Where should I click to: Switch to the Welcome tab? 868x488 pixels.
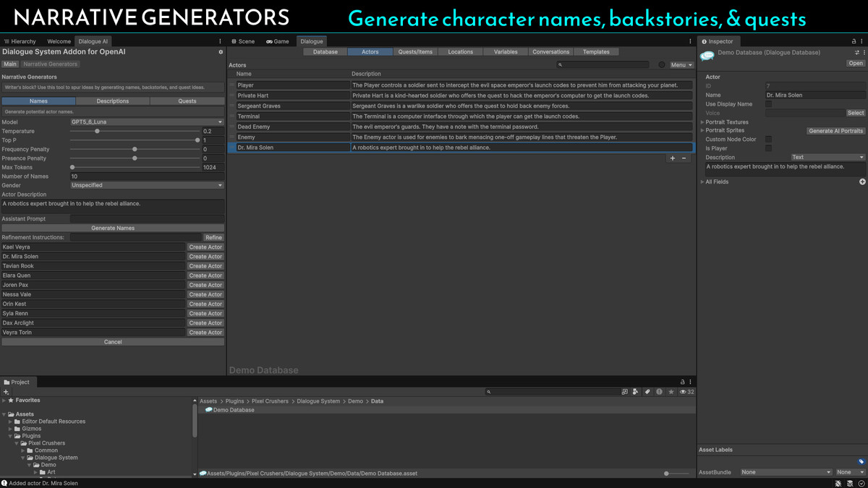click(x=59, y=41)
